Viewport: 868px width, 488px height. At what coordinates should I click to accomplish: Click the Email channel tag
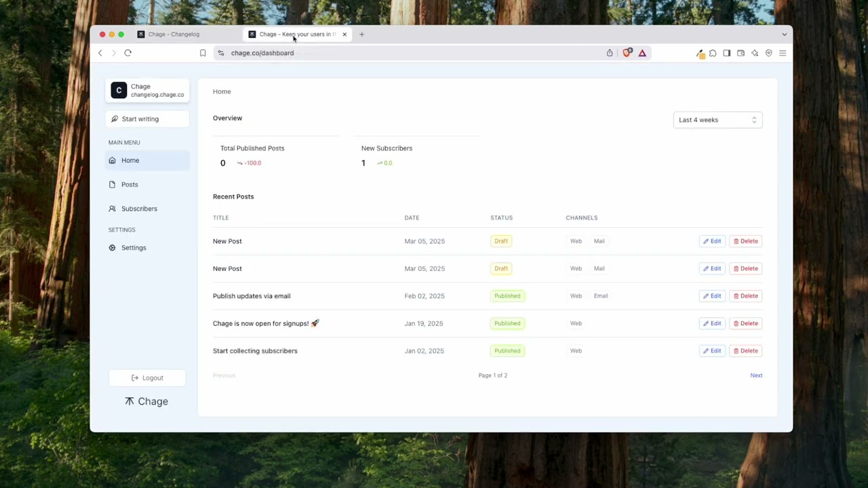(x=601, y=296)
